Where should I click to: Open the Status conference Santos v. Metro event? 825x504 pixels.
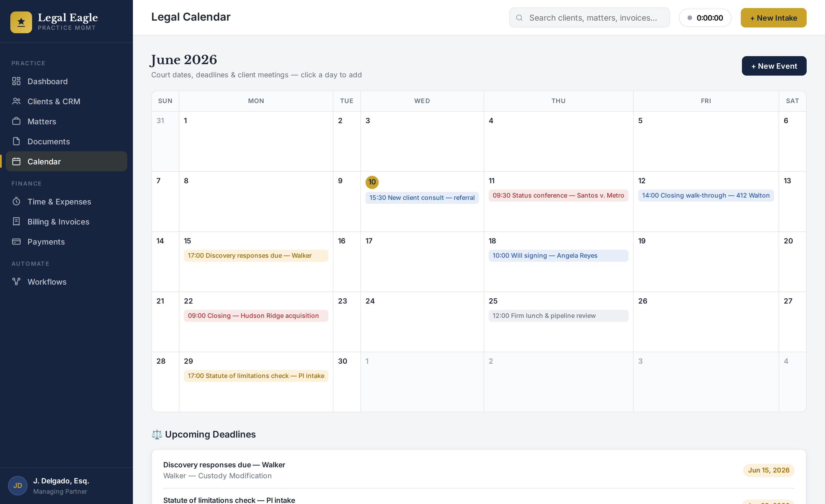pyautogui.click(x=558, y=195)
